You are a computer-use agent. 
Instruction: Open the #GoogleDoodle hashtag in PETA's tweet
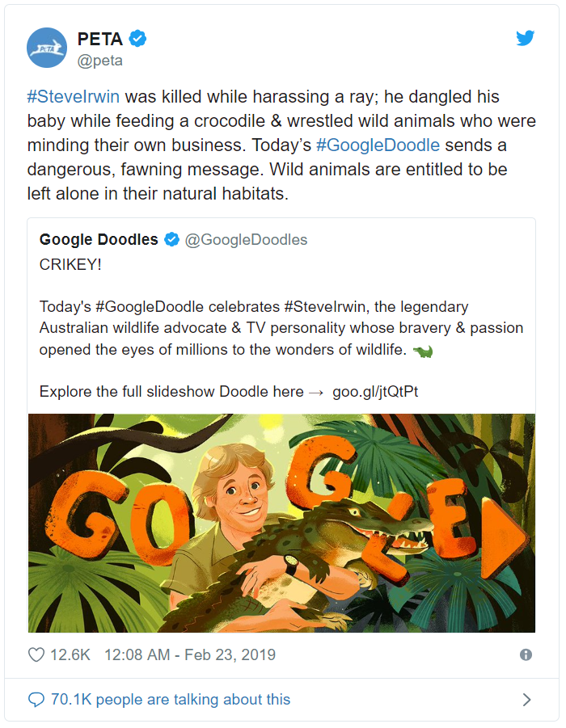click(378, 145)
